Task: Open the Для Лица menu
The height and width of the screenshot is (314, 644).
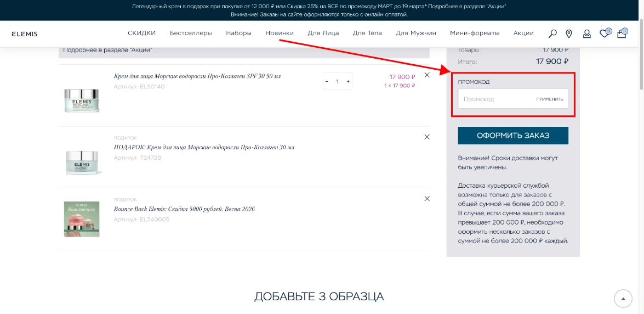Action: click(x=323, y=33)
